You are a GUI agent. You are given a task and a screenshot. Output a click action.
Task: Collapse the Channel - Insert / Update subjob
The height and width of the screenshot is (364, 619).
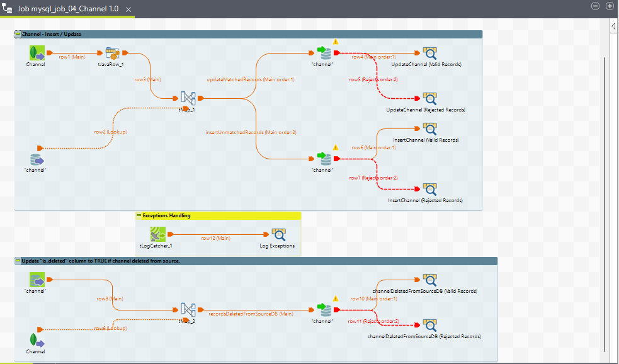tap(17, 34)
